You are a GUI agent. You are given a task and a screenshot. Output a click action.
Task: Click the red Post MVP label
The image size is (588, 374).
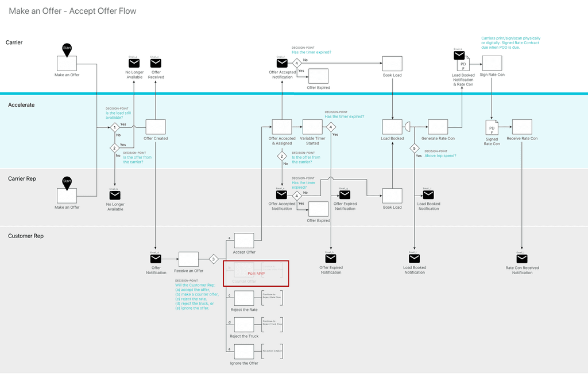(256, 274)
